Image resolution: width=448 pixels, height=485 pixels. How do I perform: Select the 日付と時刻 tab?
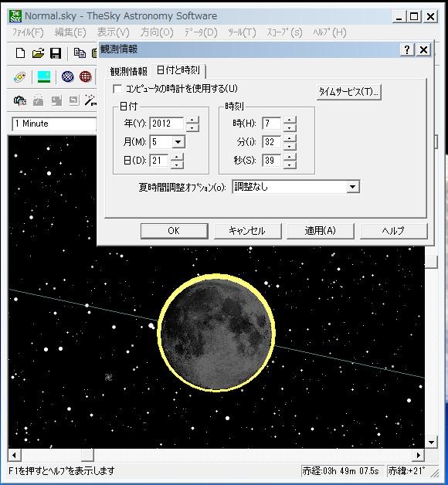(x=178, y=70)
